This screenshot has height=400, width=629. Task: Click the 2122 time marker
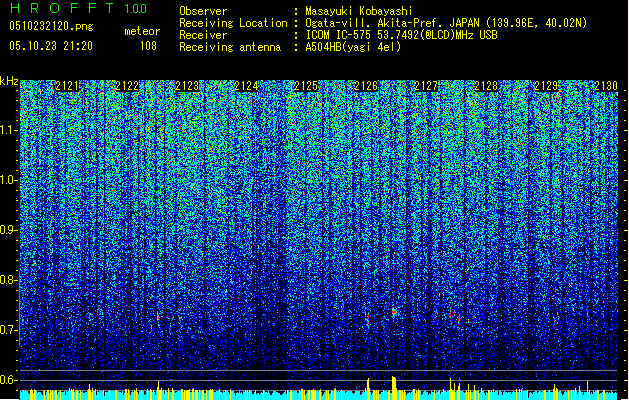click(127, 86)
